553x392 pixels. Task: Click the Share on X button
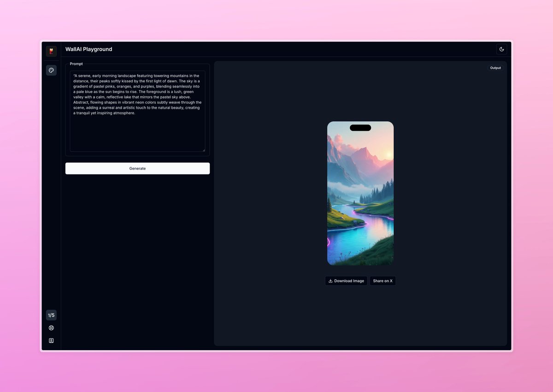[x=382, y=281]
